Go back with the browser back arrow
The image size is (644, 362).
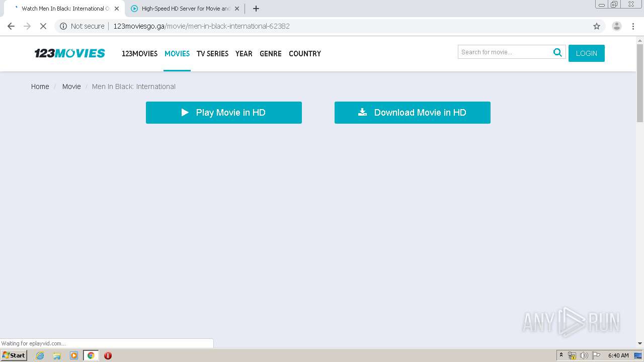[11, 26]
